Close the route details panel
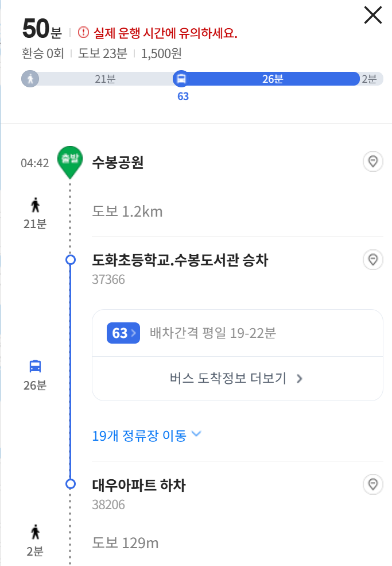392x566 pixels. (373, 16)
